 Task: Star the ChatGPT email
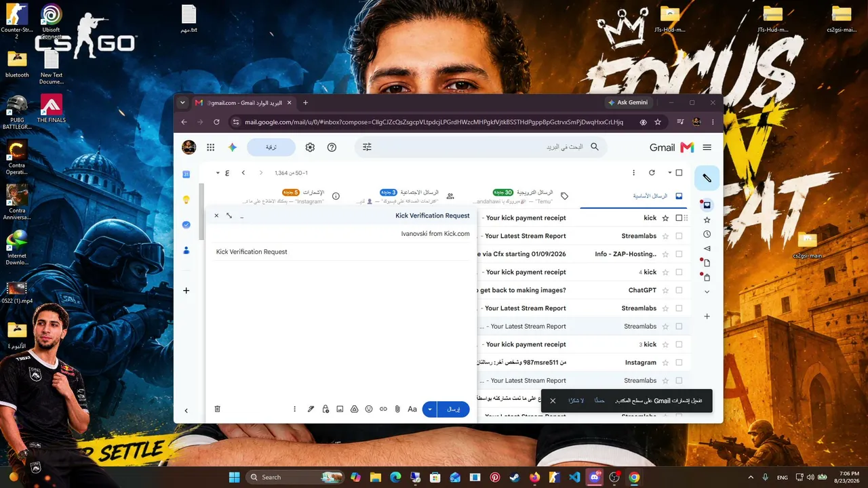[x=665, y=290]
